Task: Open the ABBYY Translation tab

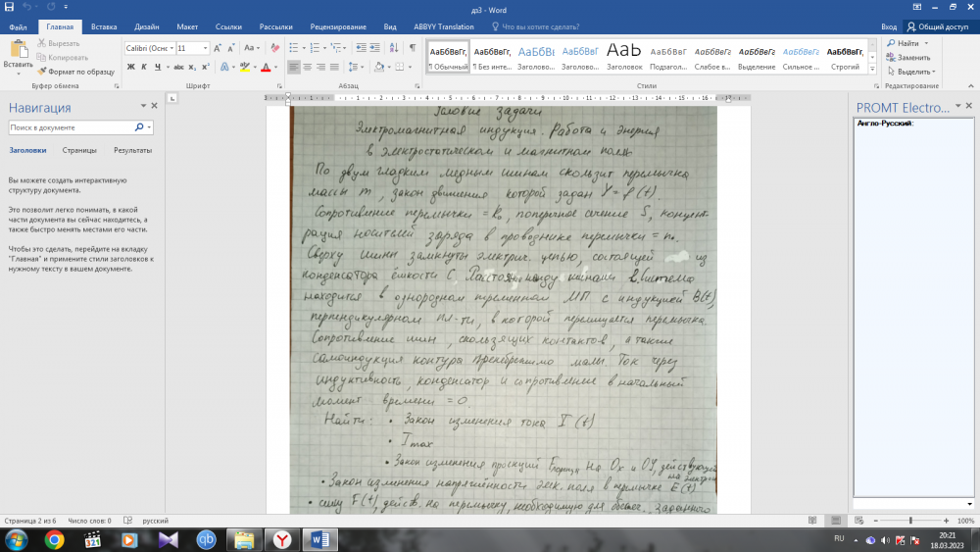Action: point(444,26)
